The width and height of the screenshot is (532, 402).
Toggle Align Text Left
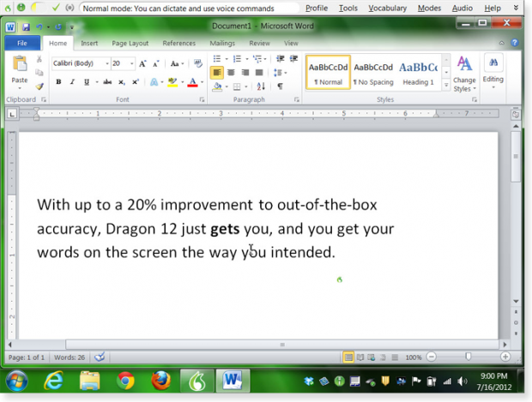217,73
